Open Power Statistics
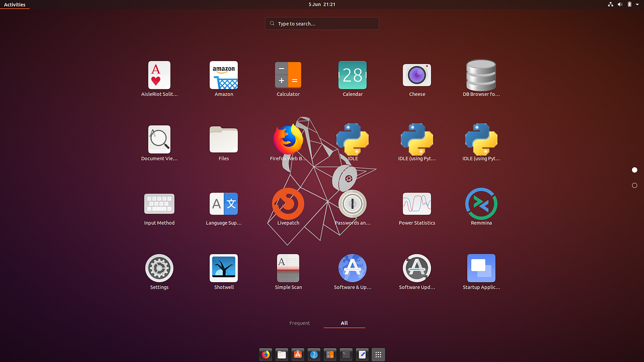 click(x=417, y=204)
